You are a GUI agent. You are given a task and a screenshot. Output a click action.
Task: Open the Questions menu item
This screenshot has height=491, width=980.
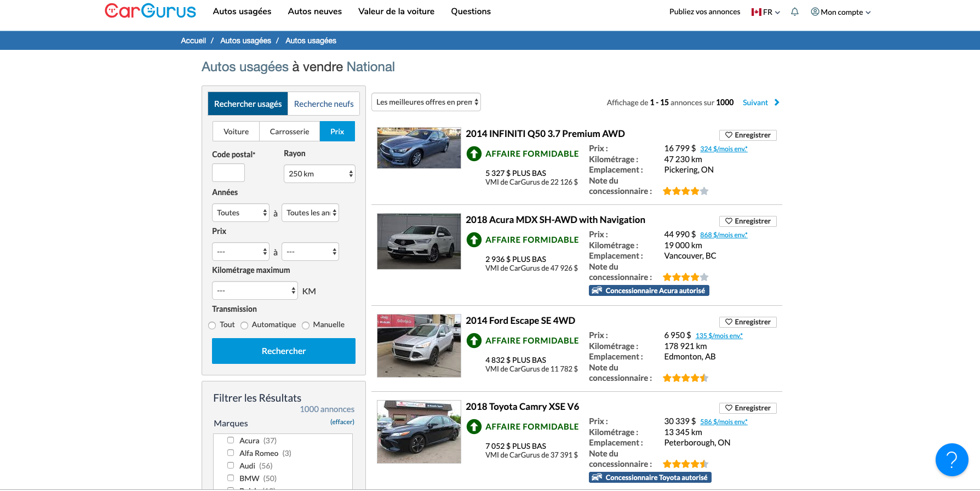tap(471, 11)
